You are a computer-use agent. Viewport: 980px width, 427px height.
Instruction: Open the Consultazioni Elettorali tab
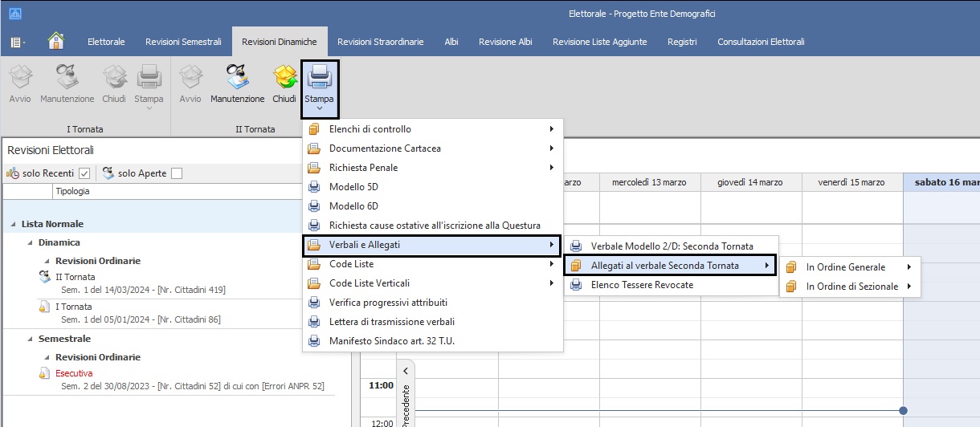[760, 42]
